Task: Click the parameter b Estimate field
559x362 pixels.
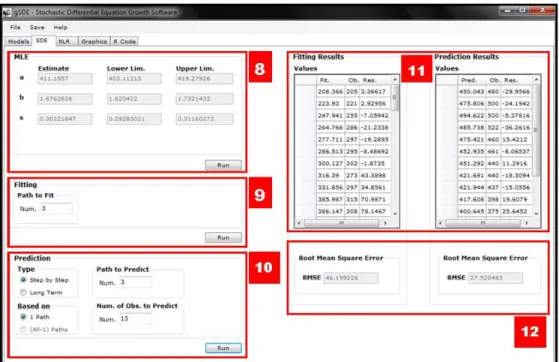Action: tap(65, 99)
